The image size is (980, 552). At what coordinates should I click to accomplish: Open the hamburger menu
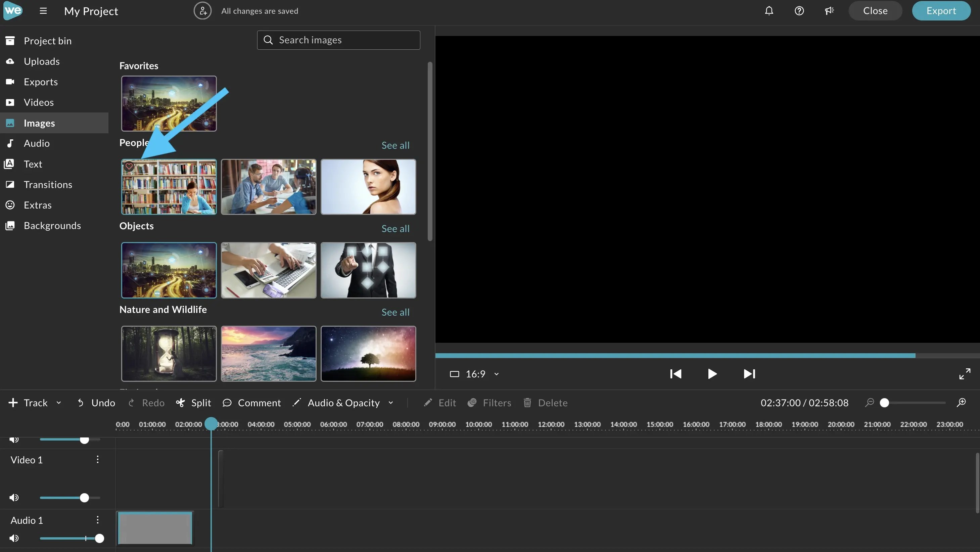coord(43,11)
